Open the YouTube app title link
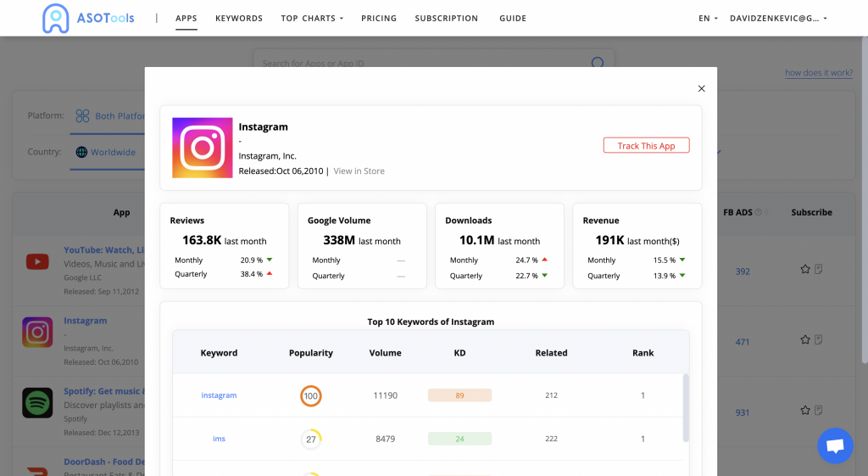Viewport: 868px width, 476px height. click(x=104, y=250)
